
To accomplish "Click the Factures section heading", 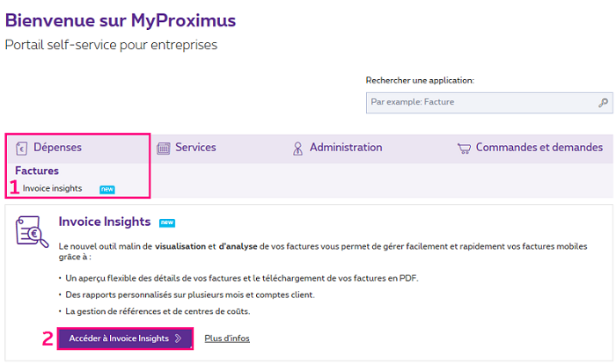I will [37, 171].
